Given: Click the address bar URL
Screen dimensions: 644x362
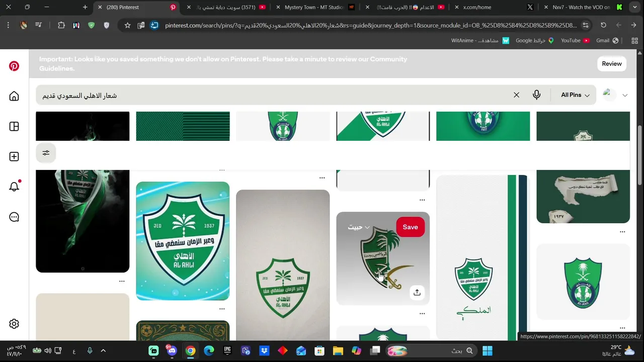Looking at the screenshot, I should [x=371, y=25].
